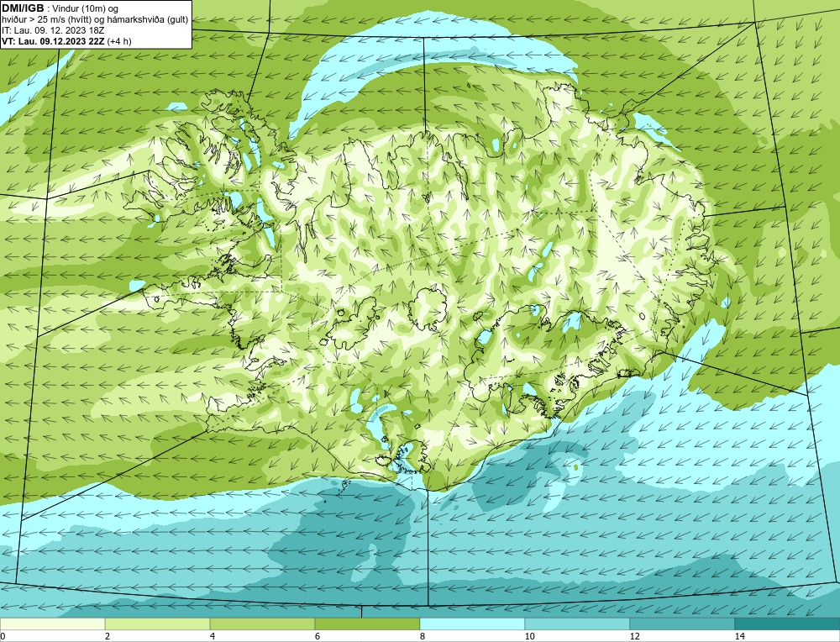Click the legend value '2'
The image size is (840, 642).
tap(108, 636)
